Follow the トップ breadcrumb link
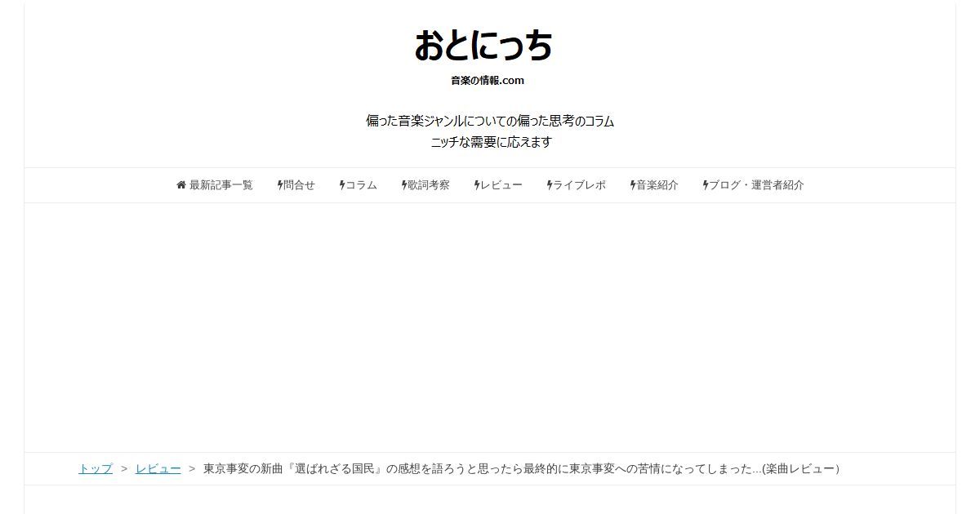980x514 pixels. point(96,468)
